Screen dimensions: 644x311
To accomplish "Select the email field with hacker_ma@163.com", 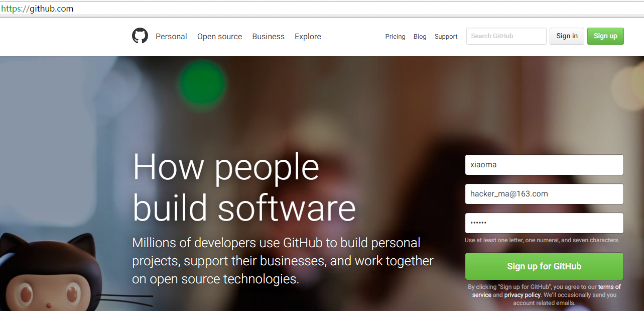I will 544,194.
